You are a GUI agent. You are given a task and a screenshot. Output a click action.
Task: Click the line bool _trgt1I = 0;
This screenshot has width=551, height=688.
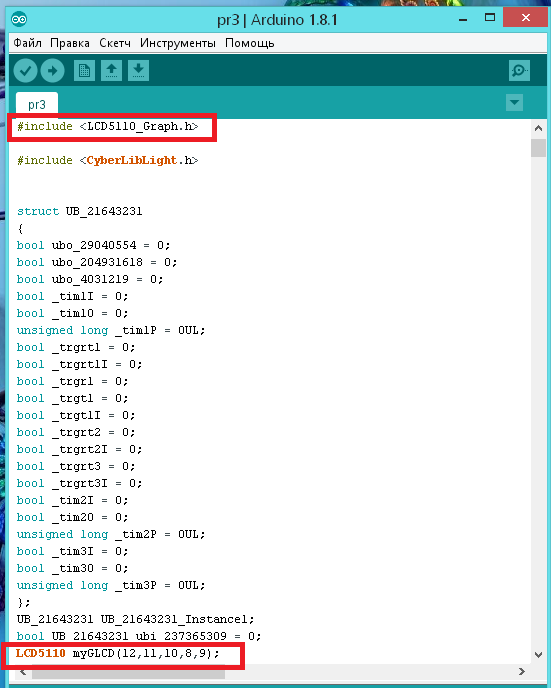point(76,416)
